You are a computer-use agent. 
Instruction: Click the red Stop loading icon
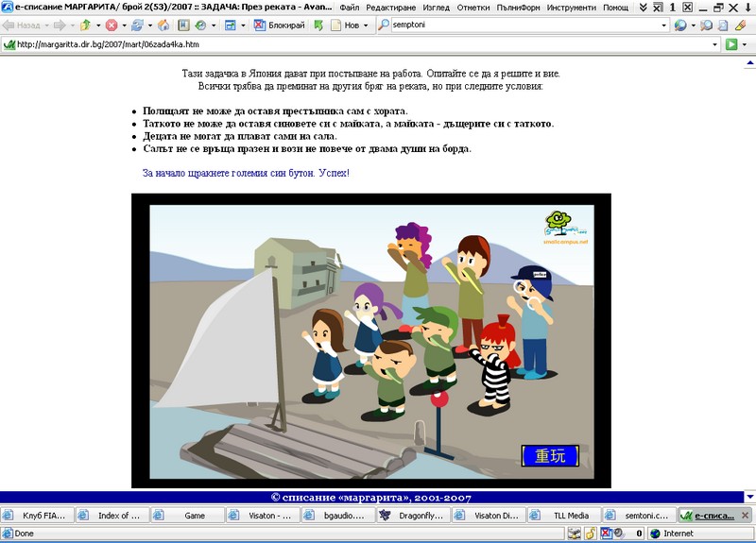pyautogui.click(x=112, y=25)
